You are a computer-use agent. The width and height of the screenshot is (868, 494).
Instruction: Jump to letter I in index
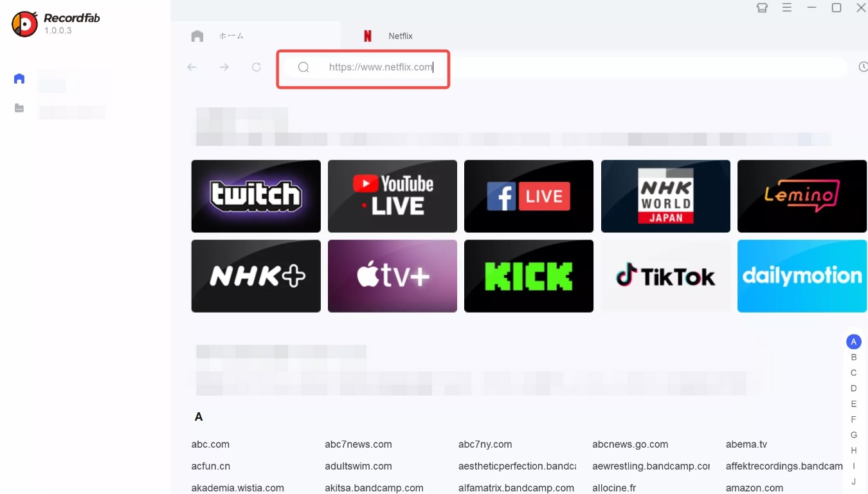tap(854, 466)
